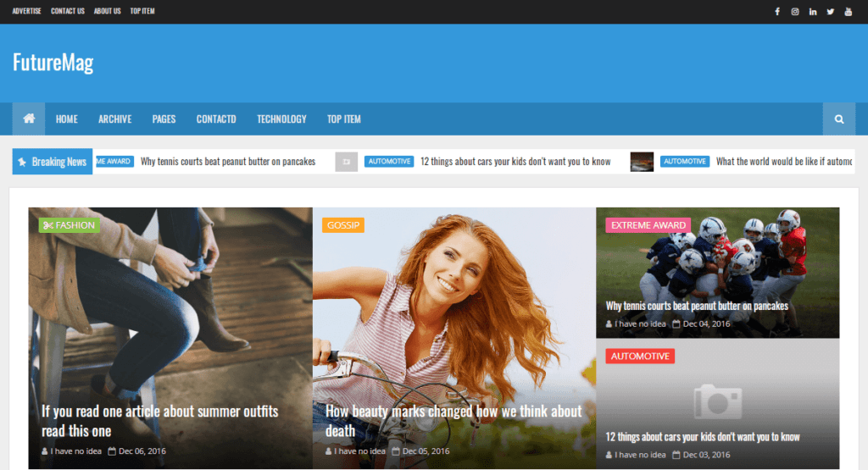
Task: Select CONTACTD in the main menu
Action: [216, 119]
